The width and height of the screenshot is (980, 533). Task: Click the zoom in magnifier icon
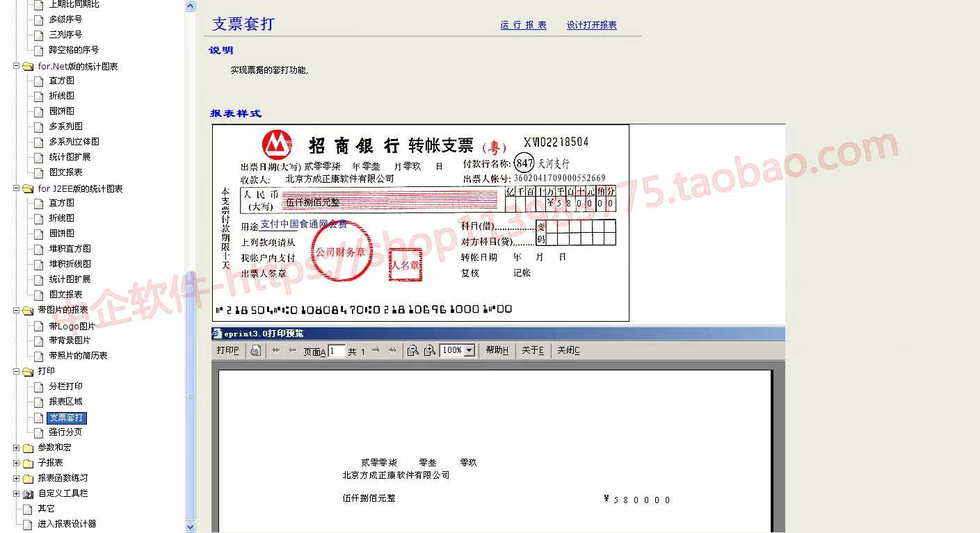pyautogui.click(x=430, y=351)
